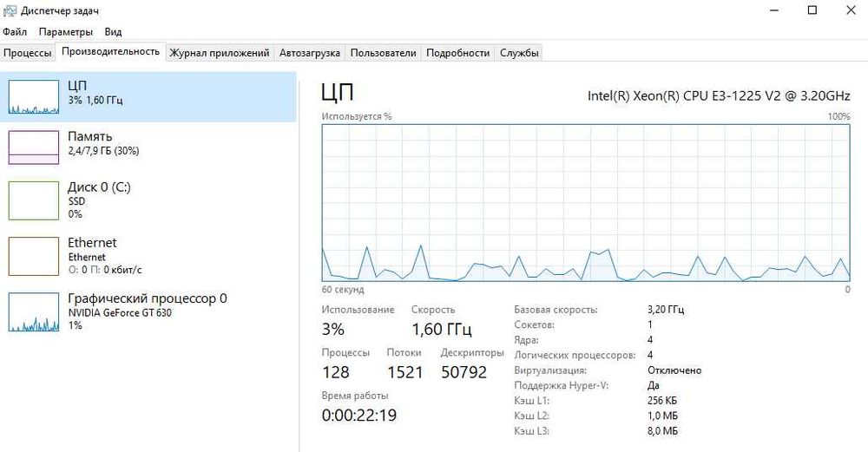Click the Ethernet 0 кбит/с throughput text
Viewport: 868px width, 452px height.
pos(105,270)
